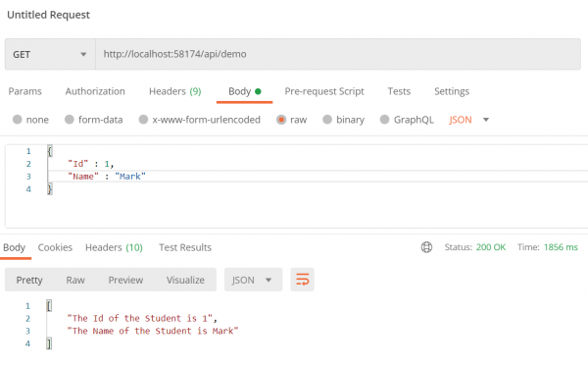Click the opening brace on request line 1
Screen dimensions: 588x366
tap(49, 151)
